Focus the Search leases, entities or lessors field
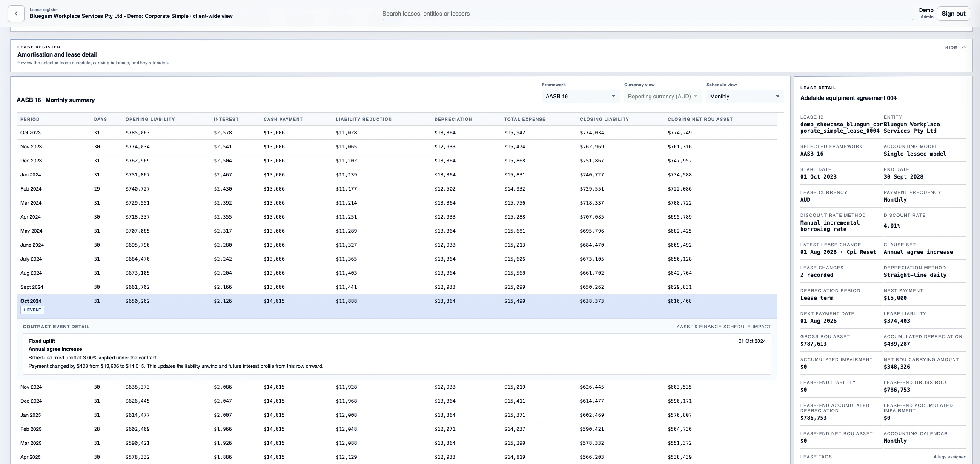This screenshot has width=980, height=464. pyautogui.click(x=647, y=14)
